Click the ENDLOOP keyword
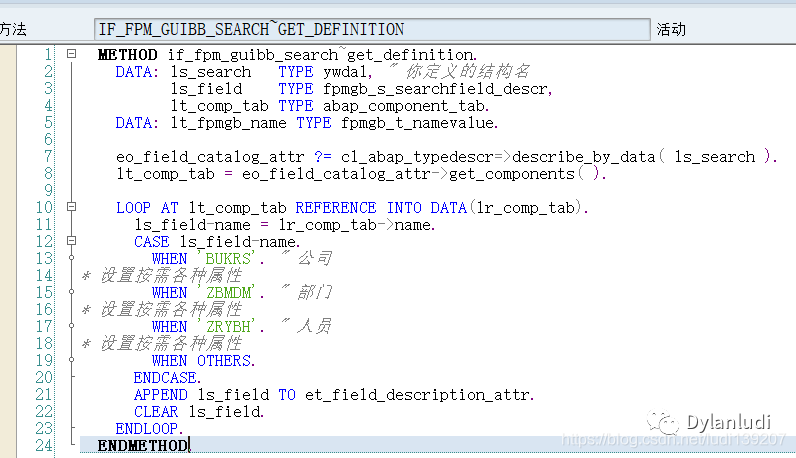The height and width of the screenshot is (458, 796). (x=147, y=429)
